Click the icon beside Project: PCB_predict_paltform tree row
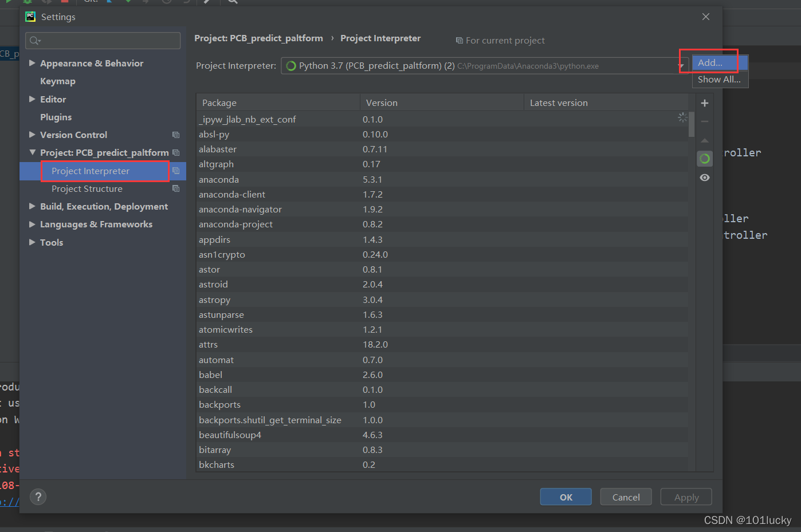This screenshot has height=532, width=801. pos(176,152)
